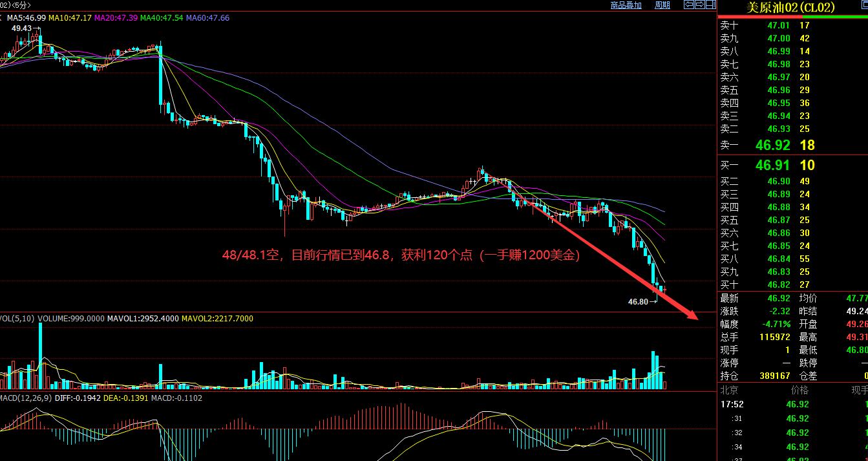Toggle the side panel layout icon

point(710,5)
